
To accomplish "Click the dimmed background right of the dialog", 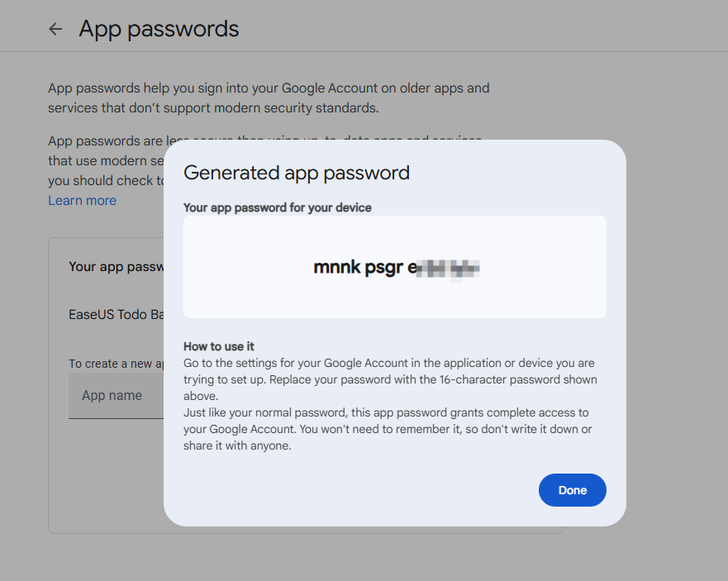I will tap(677, 325).
